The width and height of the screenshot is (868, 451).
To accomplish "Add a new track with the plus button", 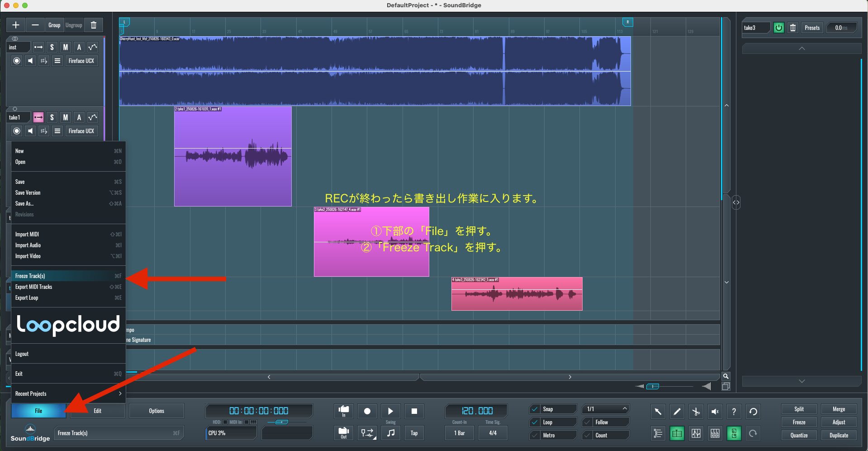I will pos(16,25).
